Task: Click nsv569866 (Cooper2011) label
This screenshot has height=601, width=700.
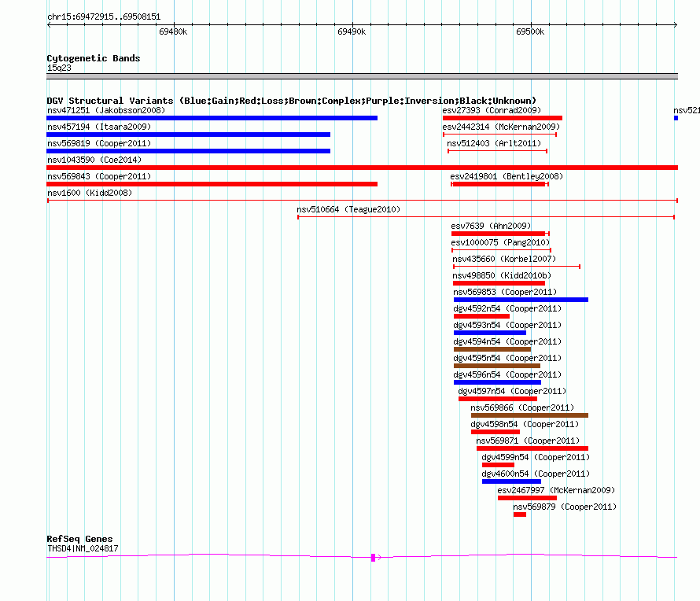Action: [522, 407]
